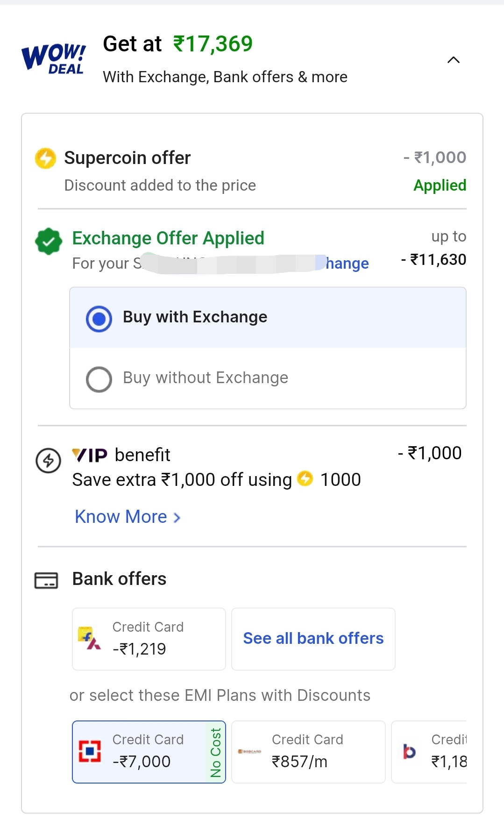
Task: Select the partially visible third EMI plan
Action: tap(430, 751)
